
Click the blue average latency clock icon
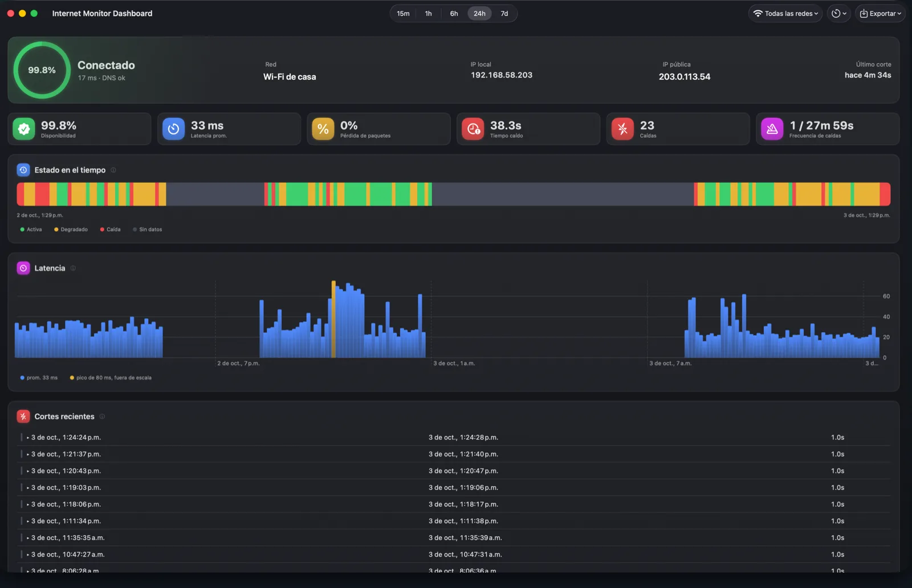coord(174,129)
